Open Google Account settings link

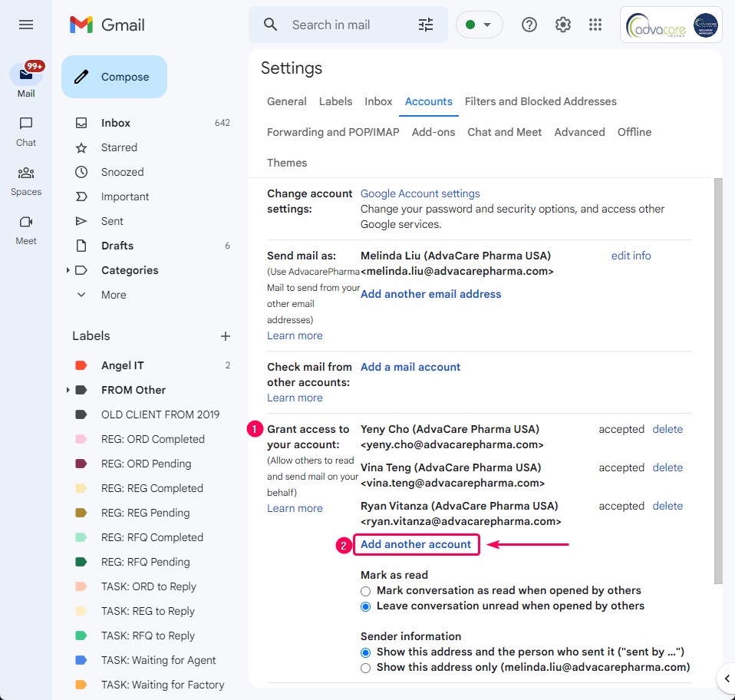click(420, 193)
